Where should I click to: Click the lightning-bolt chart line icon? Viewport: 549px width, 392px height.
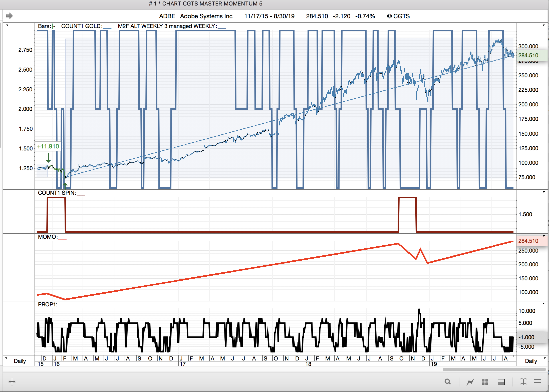tap(470, 382)
